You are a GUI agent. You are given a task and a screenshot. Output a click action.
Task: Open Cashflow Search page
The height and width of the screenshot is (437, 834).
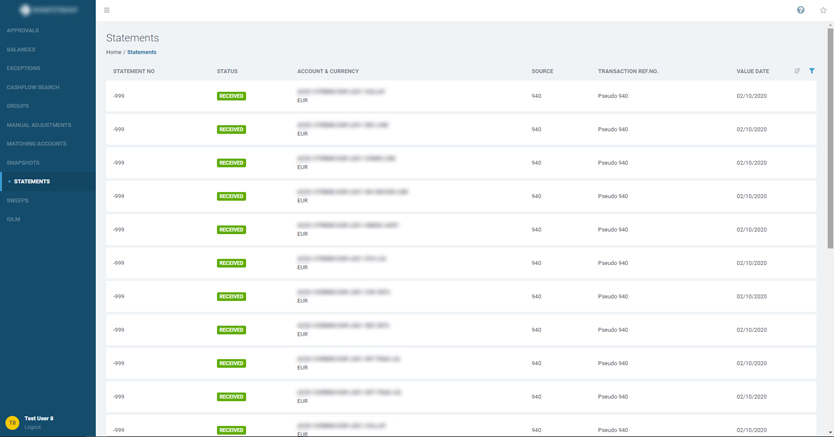[33, 87]
